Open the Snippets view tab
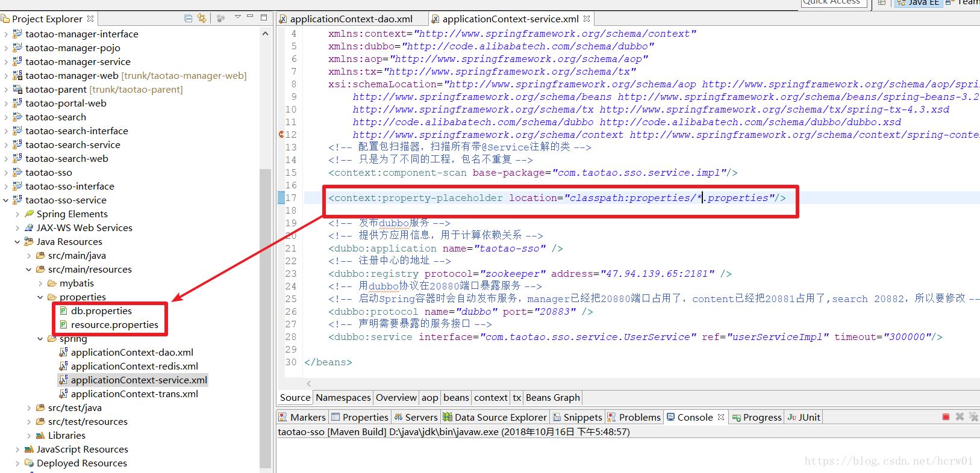 click(578, 418)
